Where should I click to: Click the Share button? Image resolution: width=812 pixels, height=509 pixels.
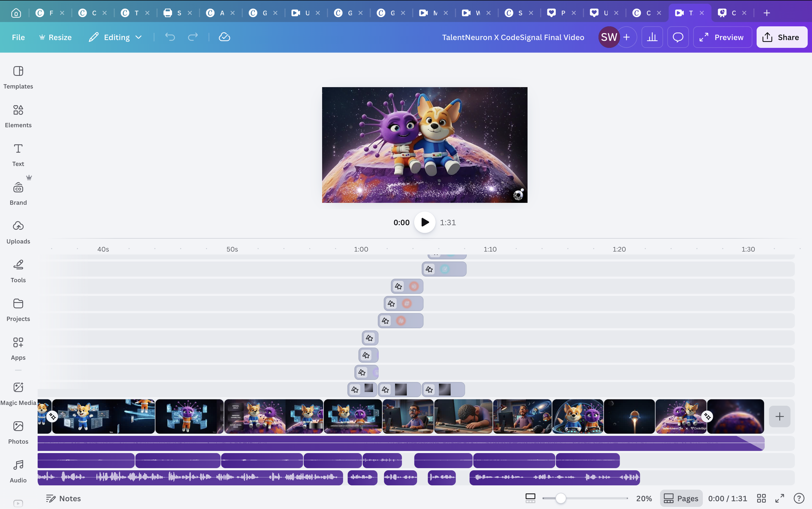pos(781,37)
